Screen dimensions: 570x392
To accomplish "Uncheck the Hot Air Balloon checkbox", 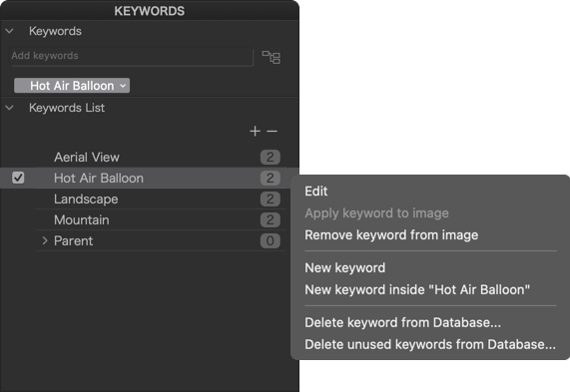I will (18, 178).
